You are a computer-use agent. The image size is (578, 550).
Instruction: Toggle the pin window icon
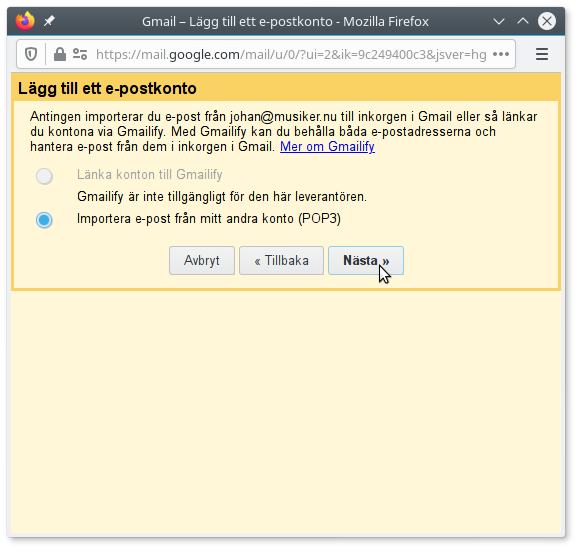click(49, 21)
